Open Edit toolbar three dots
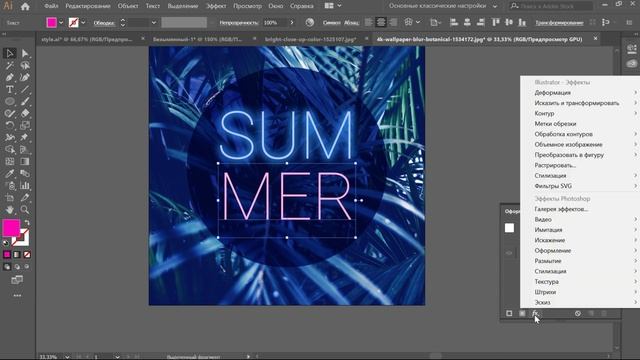Image resolution: width=640 pixels, height=360 pixels. point(17,295)
